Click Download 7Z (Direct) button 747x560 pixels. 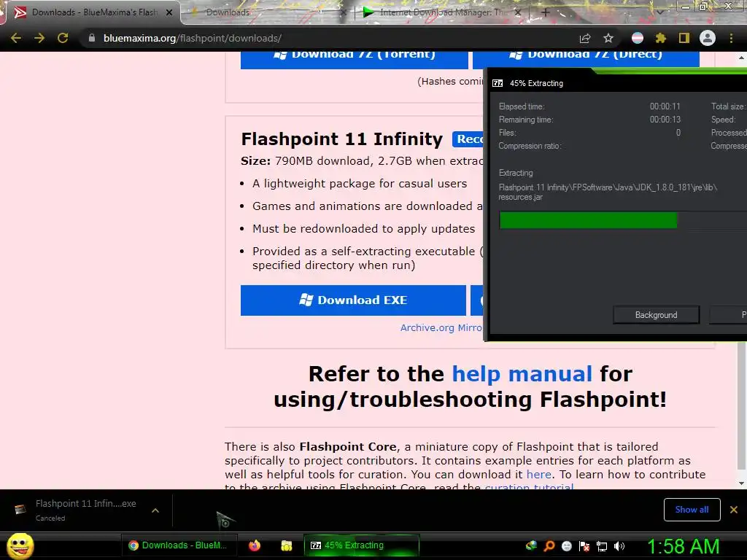coord(586,59)
